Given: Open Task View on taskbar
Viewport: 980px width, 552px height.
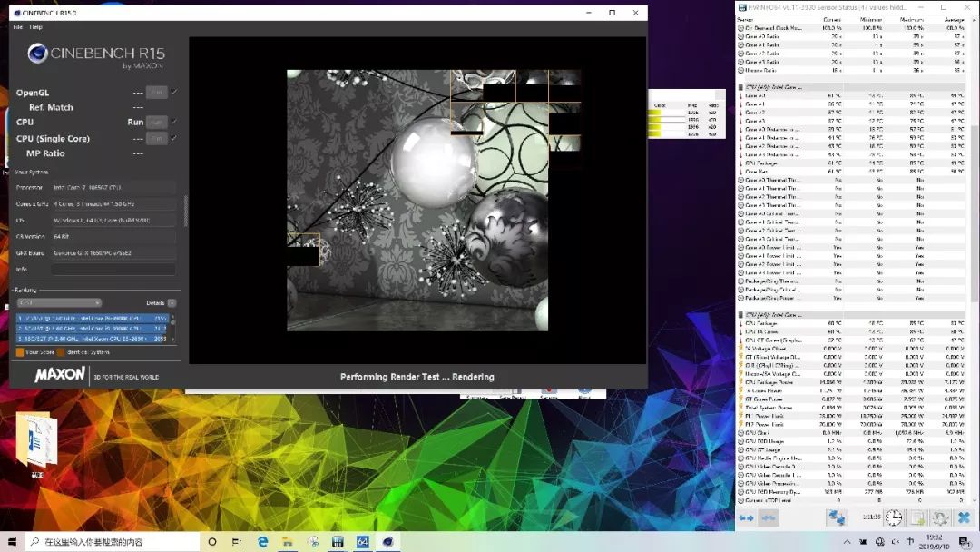Looking at the screenshot, I should (x=236, y=541).
